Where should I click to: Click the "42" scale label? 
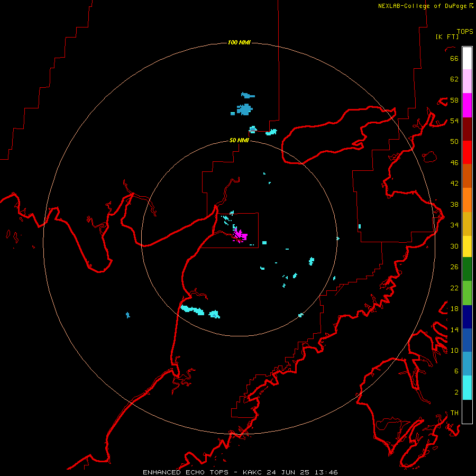tap(454, 184)
